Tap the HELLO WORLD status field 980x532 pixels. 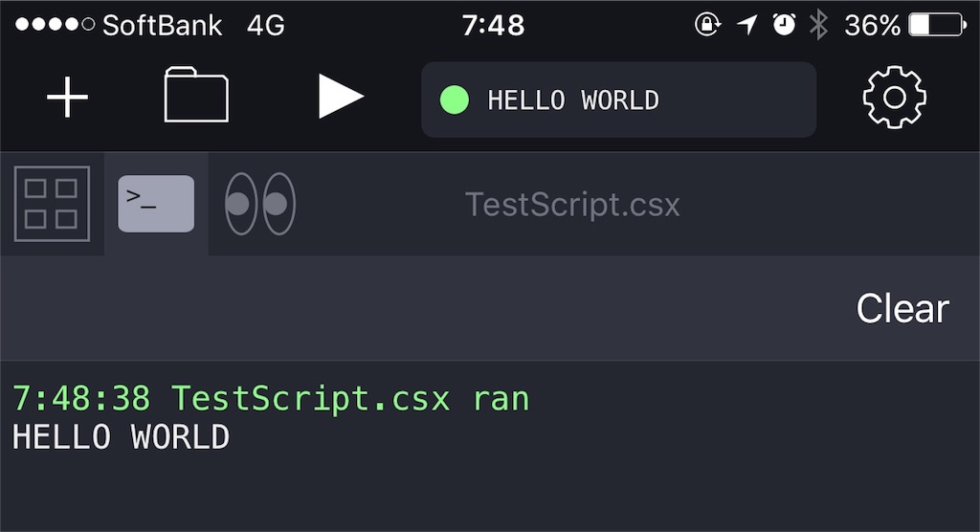(x=619, y=100)
